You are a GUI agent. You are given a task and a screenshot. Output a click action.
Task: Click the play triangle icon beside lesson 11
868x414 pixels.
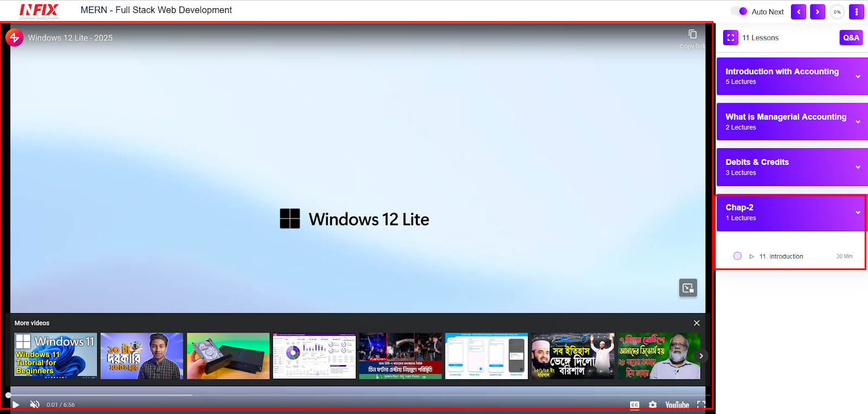pyautogui.click(x=751, y=257)
